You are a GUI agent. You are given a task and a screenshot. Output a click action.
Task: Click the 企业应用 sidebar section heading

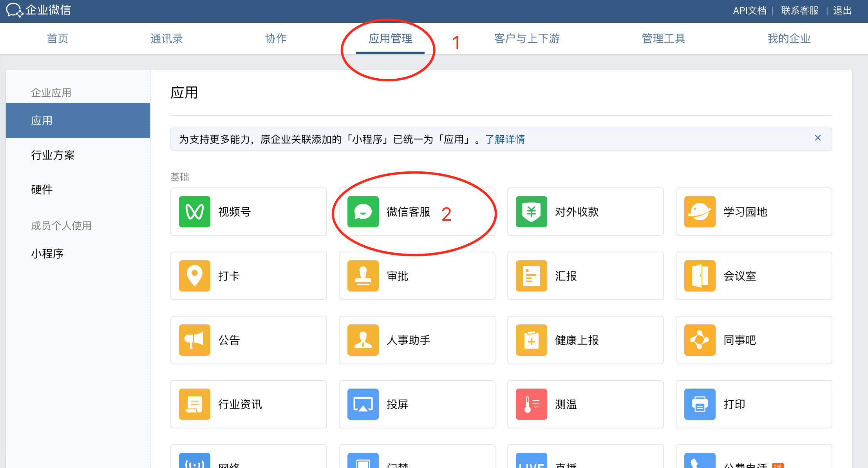(x=51, y=93)
